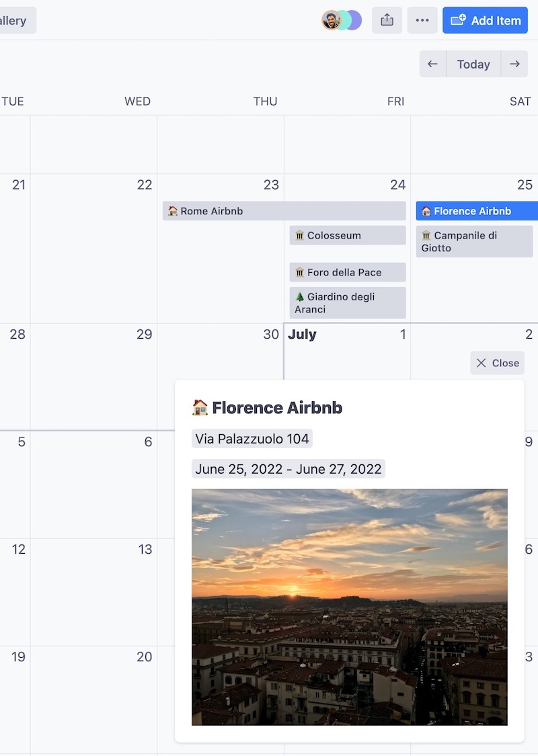Close the Florence Airbnb popup

[x=497, y=363]
